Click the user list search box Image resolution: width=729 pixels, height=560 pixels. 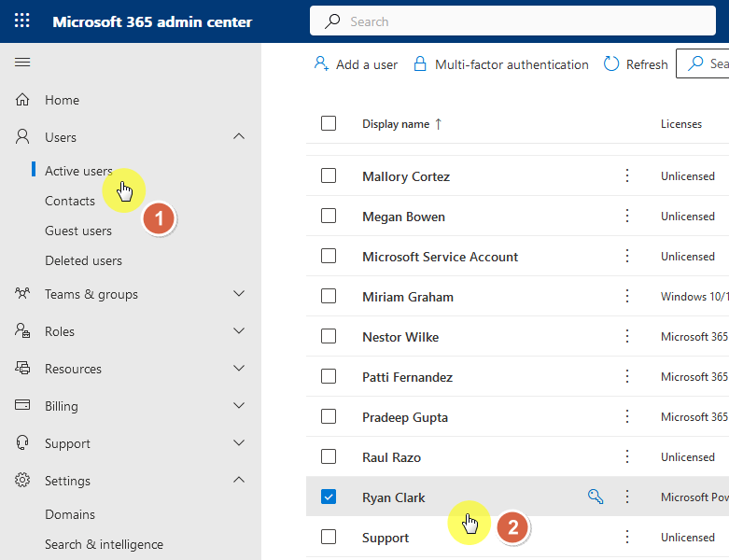pyautogui.click(x=703, y=63)
